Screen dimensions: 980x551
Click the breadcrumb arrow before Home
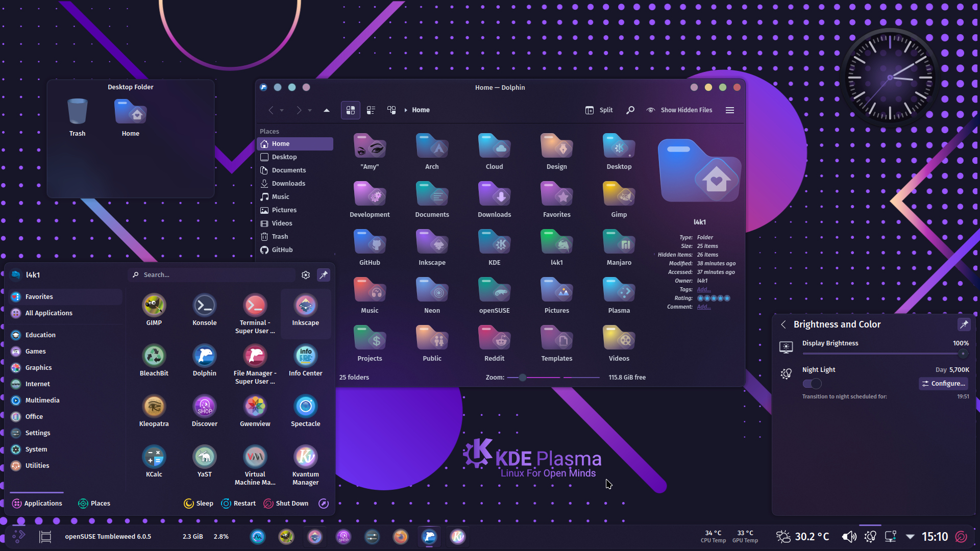point(406,110)
